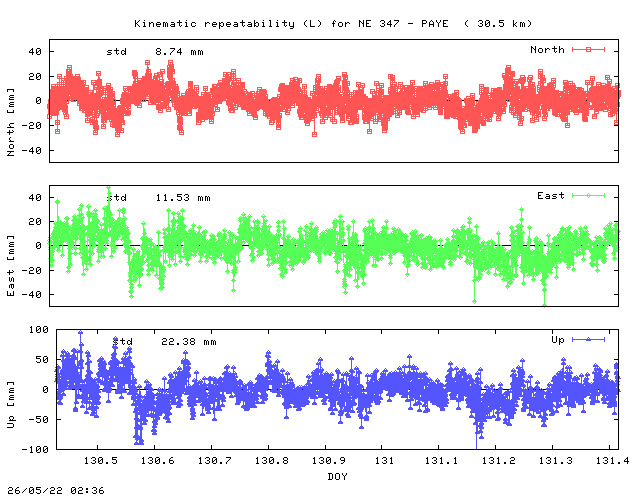Click the 131 x-axis tick label

[x=384, y=461]
